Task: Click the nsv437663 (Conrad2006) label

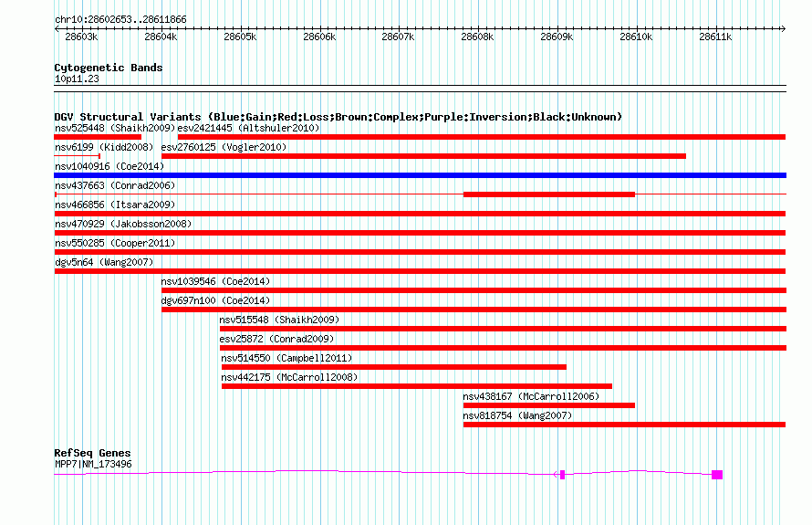Action: coord(115,185)
